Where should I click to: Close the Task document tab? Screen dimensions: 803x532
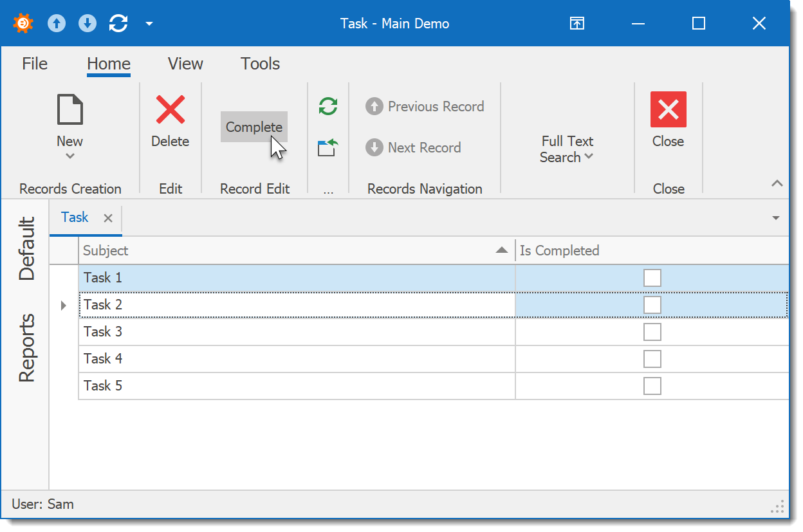(108, 218)
